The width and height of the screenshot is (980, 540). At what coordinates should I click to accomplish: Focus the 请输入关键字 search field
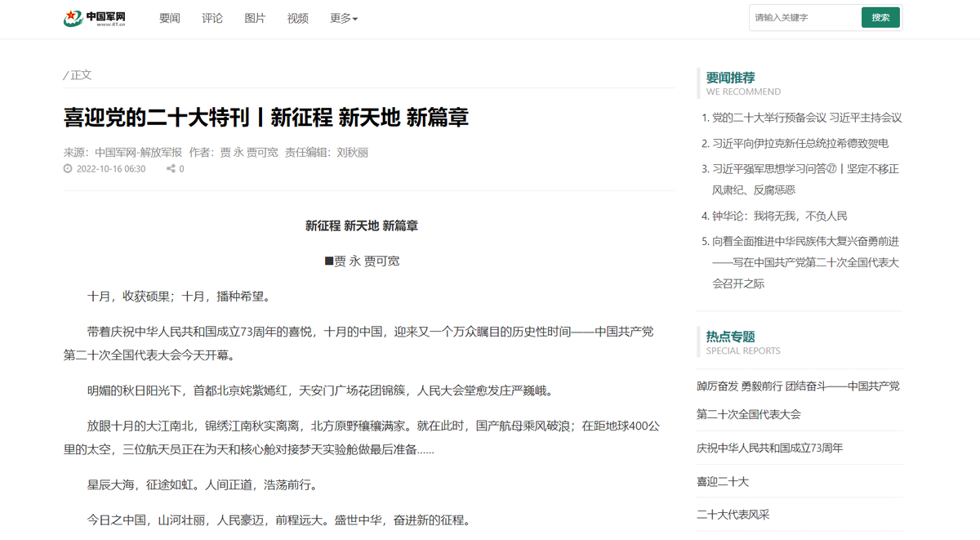(805, 17)
